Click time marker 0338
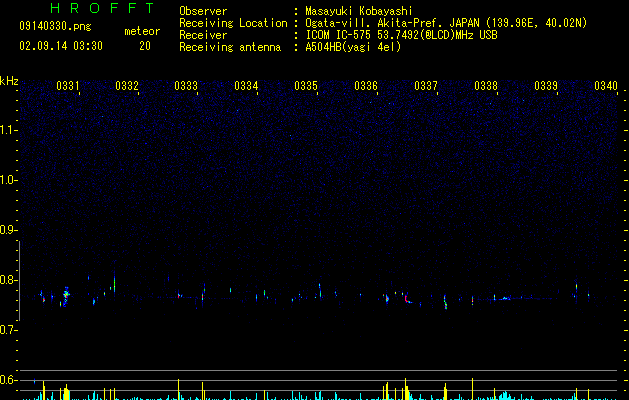The width and height of the screenshot is (629, 400). pyautogui.click(x=486, y=86)
